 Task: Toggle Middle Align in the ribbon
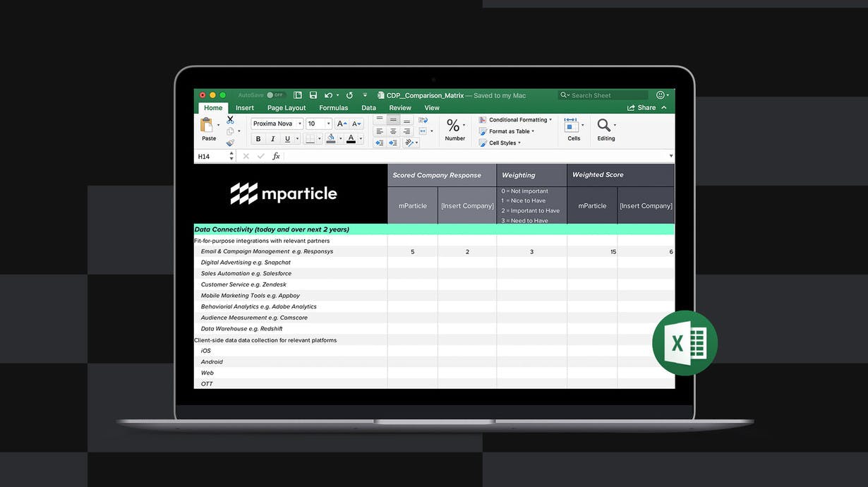point(393,120)
